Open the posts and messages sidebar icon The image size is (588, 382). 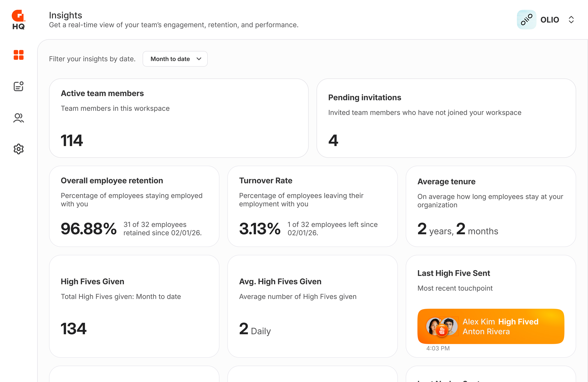pyautogui.click(x=18, y=86)
